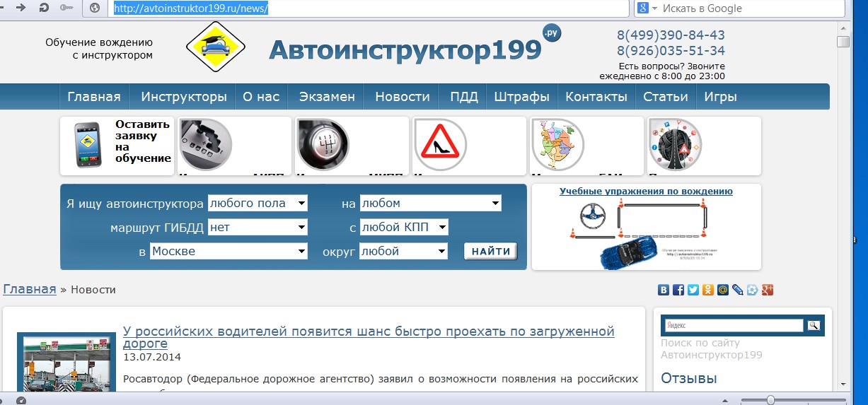Screen dimensions: 868x405
Task: Open the Игры menu item
Action: click(721, 97)
